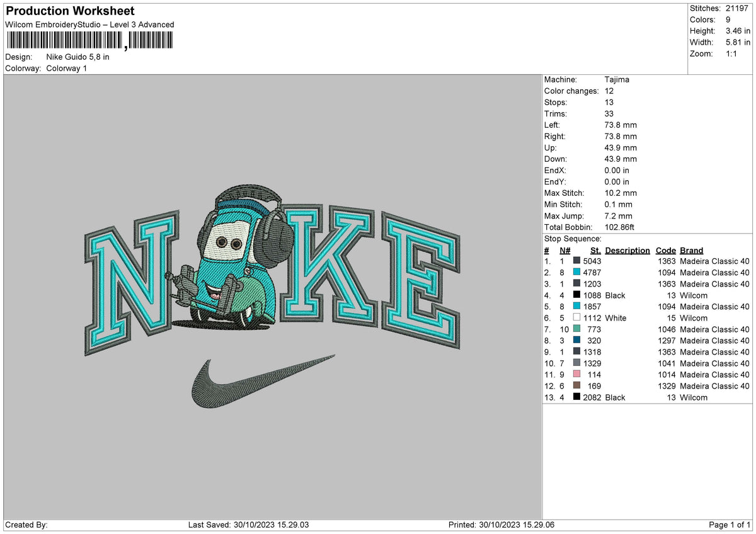Image resolution: width=756 pixels, height=534 pixels.
Task: Click the turquoise swatch in stop row 2
Action: pos(576,272)
